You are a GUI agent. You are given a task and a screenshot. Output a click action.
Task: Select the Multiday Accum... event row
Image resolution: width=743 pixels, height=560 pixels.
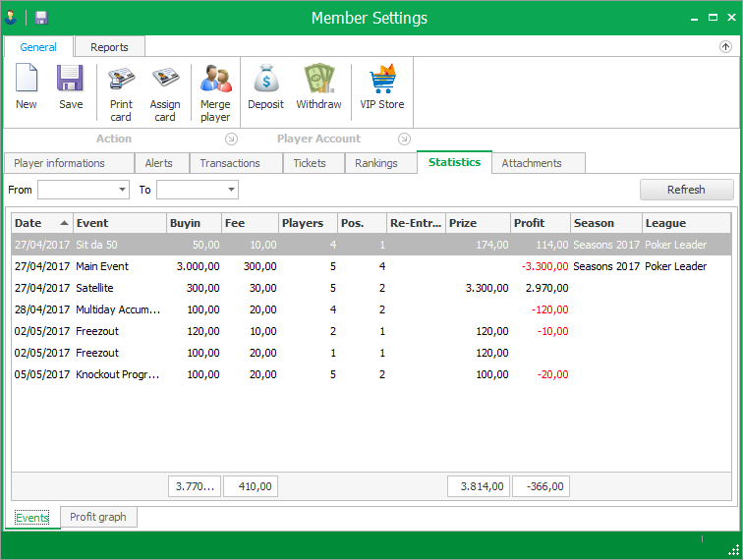(371, 309)
